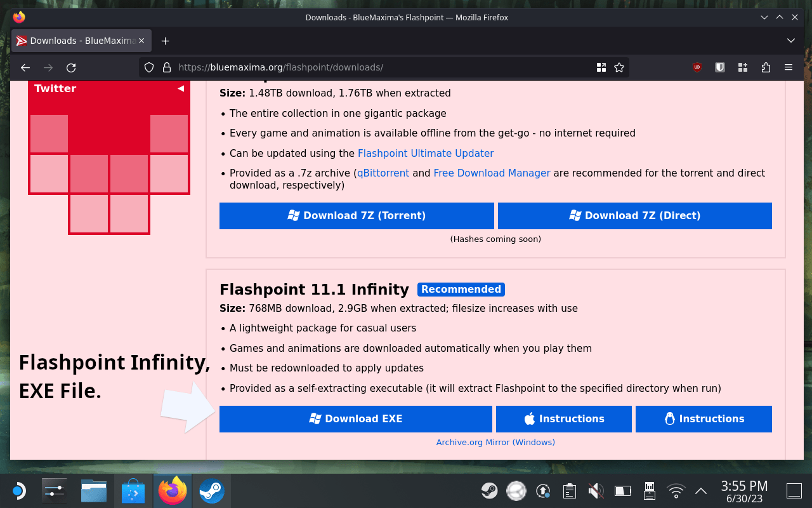812x508 pixels.
Task: Open the Firefox hamburger menu
Action: [x=788, y=67]
